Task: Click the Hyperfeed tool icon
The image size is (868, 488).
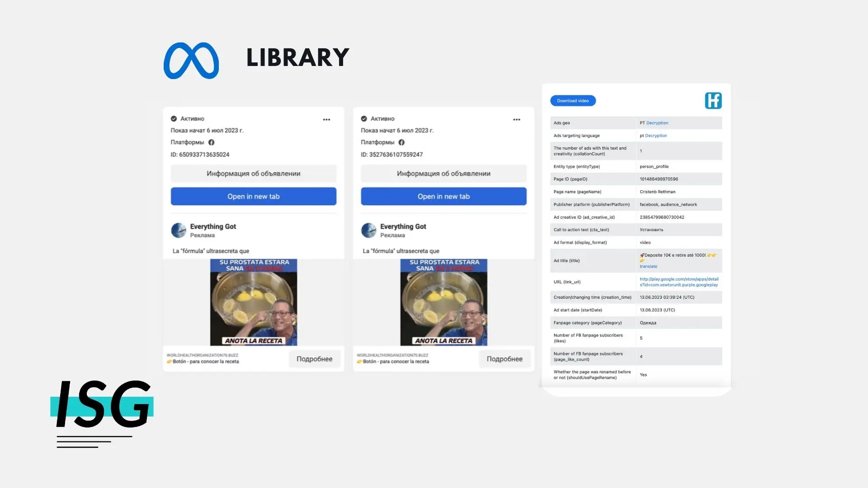Action: pos(712,100)
